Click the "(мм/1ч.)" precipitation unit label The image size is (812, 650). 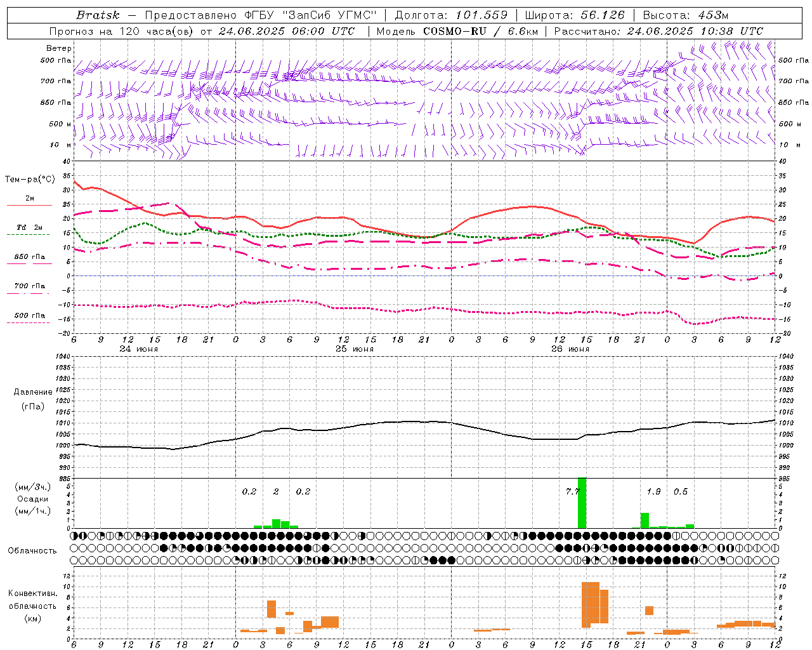coord(33,511)
